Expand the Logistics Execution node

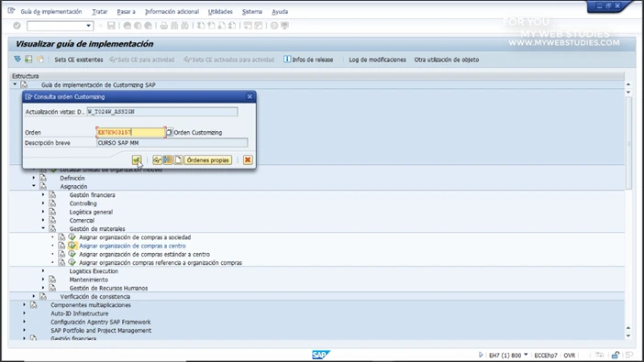click(x=43, y=271)
